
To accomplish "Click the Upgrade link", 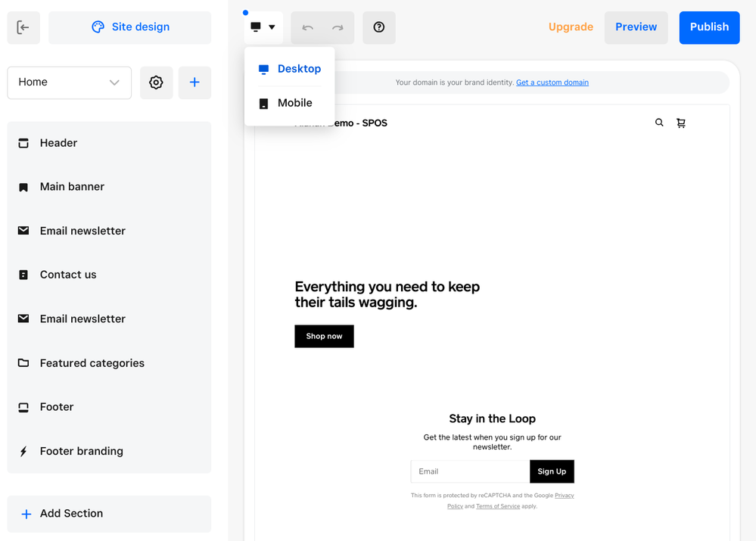I will coord(571,27).
